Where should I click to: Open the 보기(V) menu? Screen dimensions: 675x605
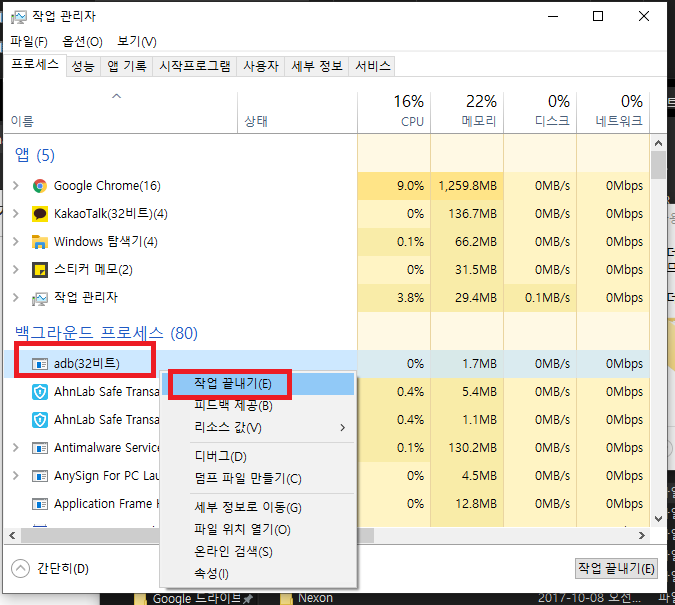[137, 41]
